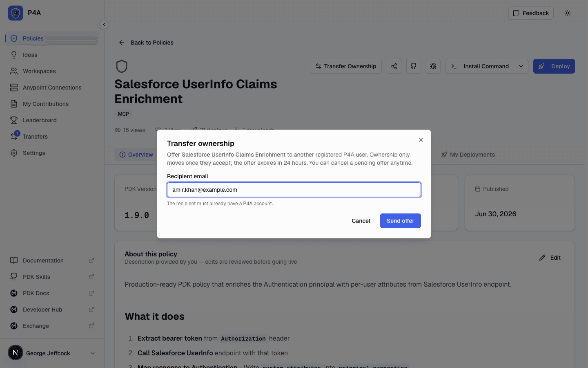Open Settings from the sidebar
The height and width of the screenshot is (368, 588).
pyautogui.click(x=52, y=153)
